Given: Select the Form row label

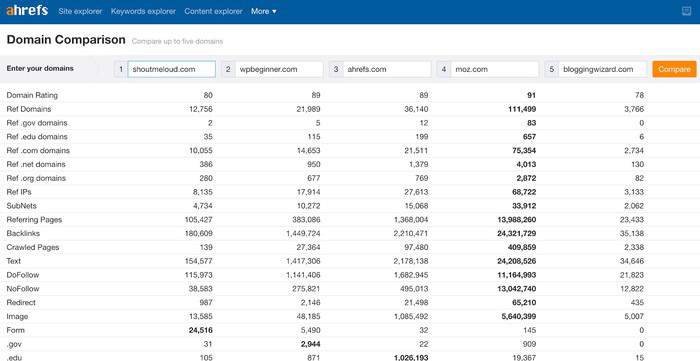Looking at the screenshot, I should pos(16,330).
